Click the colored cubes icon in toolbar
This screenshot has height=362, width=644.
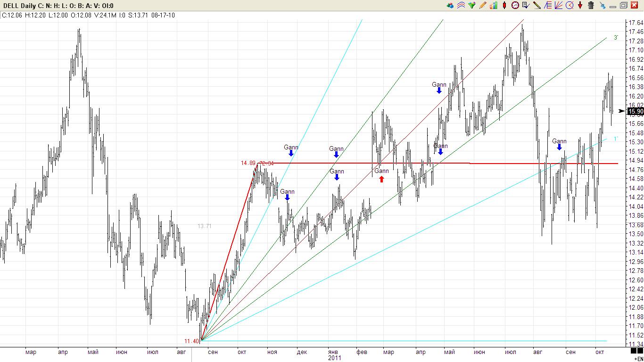click(450, 5)
